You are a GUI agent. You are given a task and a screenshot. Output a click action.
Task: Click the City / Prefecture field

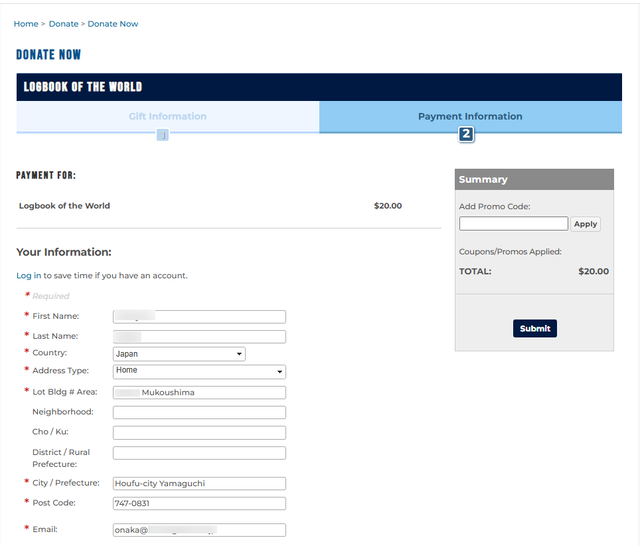(199, 484)
